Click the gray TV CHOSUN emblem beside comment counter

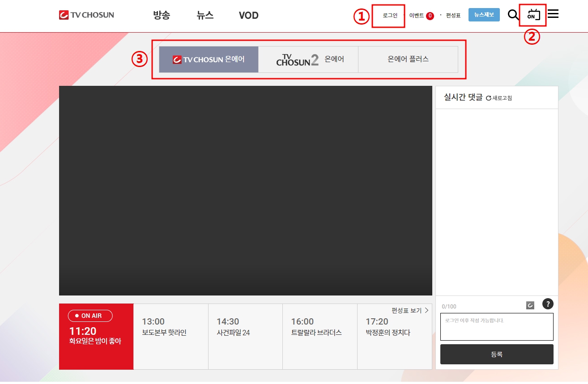tap(530, 304)
